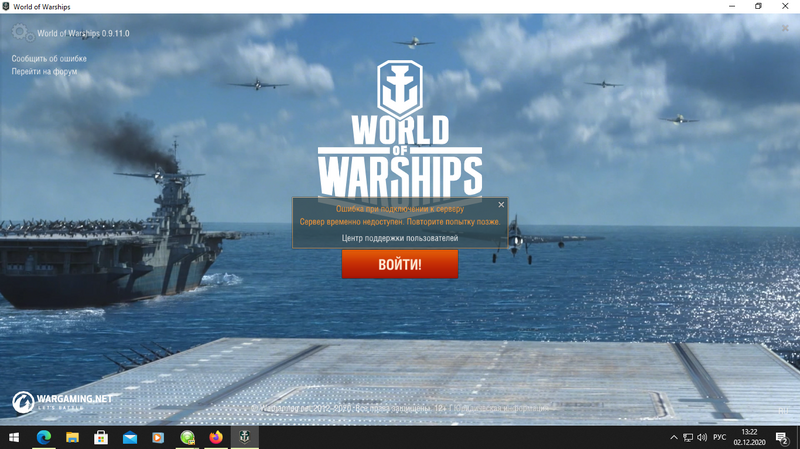The image size is (800, 449).
Task: Open the volume control tray icon
Action: tap(702, 438)
